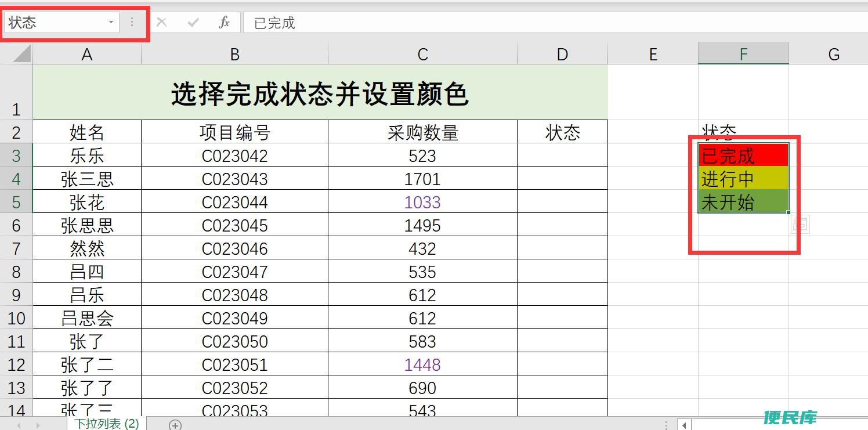Screen dimensions: 868x430
Task: Add a new sheet with plus icon
Action: pos(175,425)
